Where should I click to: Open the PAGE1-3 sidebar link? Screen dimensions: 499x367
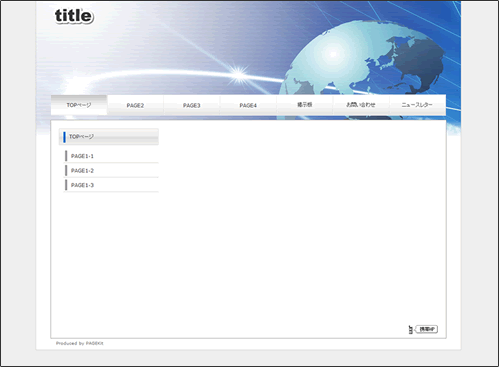tap(111, 185)
